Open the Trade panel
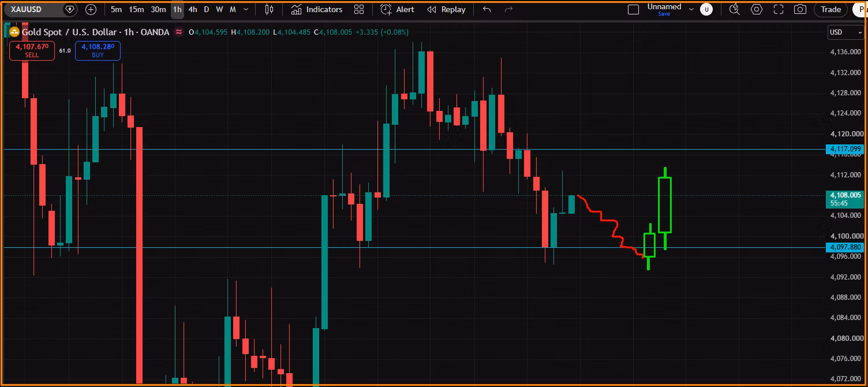868x387 pixels. 831,9
